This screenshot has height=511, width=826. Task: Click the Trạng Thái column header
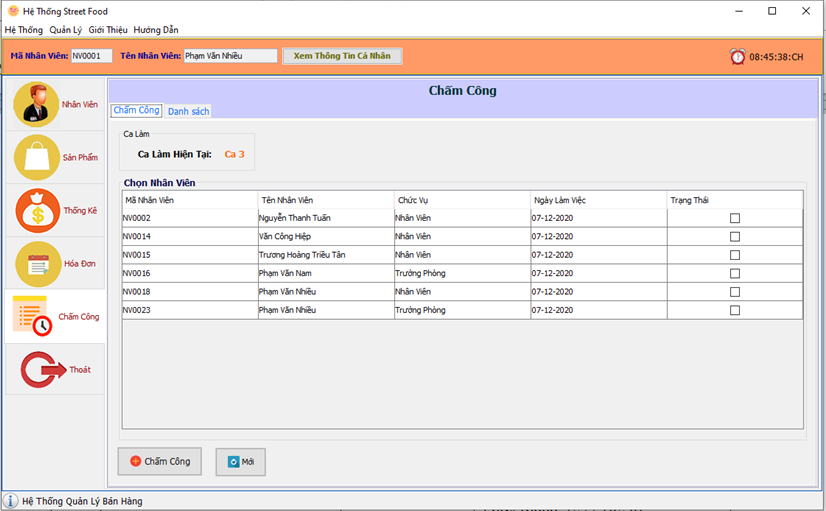tap(735, 200)
